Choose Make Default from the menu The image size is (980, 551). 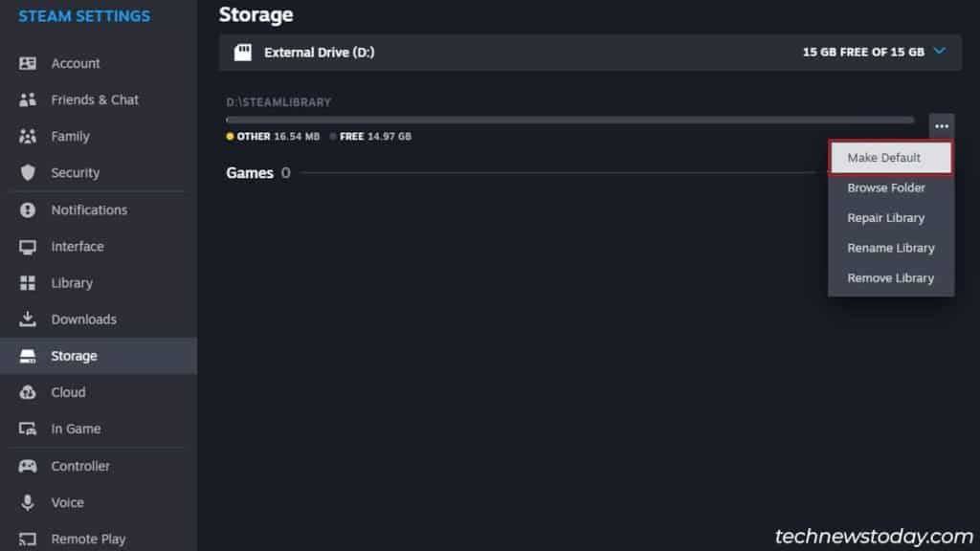click(x=890, y=158)
